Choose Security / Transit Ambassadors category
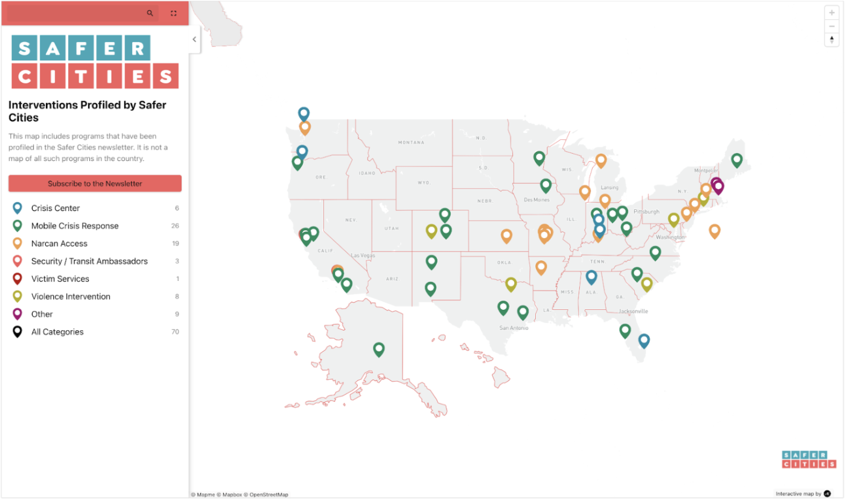The image size is (846, 504). pyautogui.click(x=95, y=261)
